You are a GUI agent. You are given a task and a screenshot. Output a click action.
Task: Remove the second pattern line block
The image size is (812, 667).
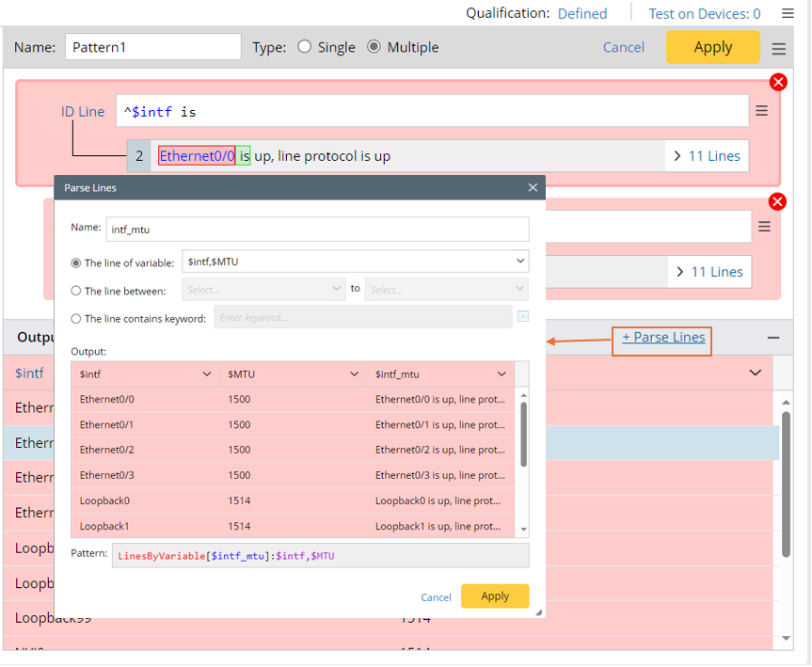[x=777, y=201]
